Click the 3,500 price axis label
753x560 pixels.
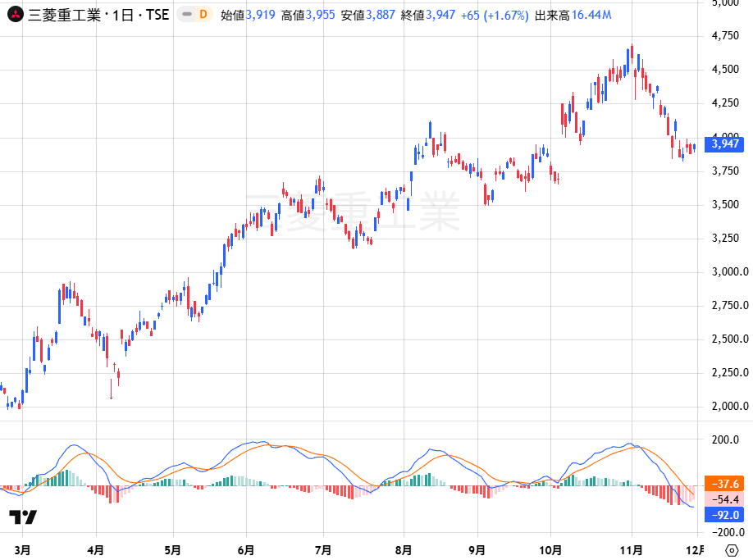click(x=725, y=204)
